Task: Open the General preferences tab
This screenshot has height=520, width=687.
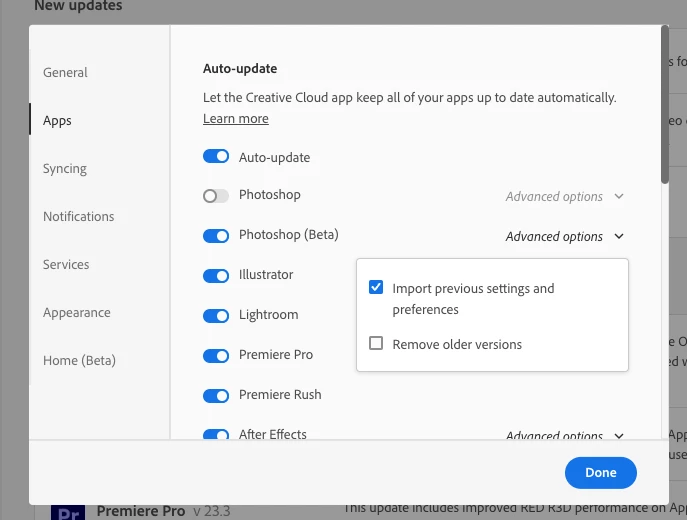Action: pyautogui.click(x=65, y=72)
